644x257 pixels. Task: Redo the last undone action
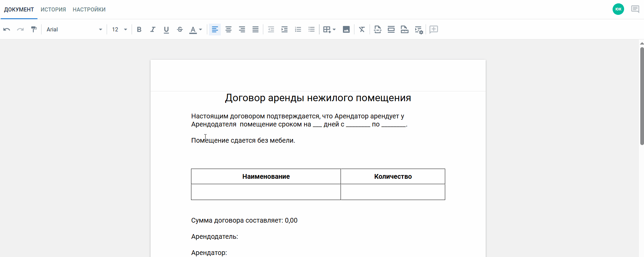click(x=20, y=29)
